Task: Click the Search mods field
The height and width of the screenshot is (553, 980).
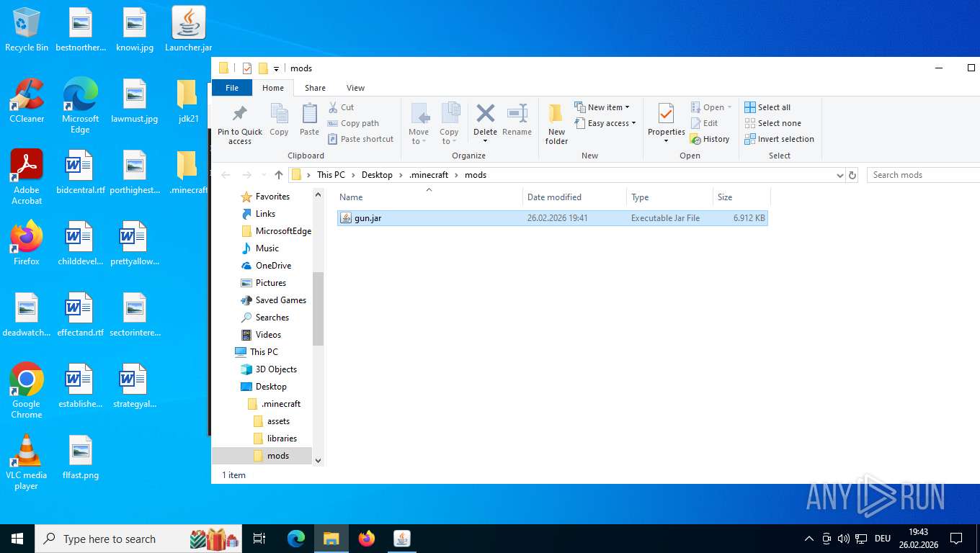Action: pyautogui.click(x=924, y=175)
